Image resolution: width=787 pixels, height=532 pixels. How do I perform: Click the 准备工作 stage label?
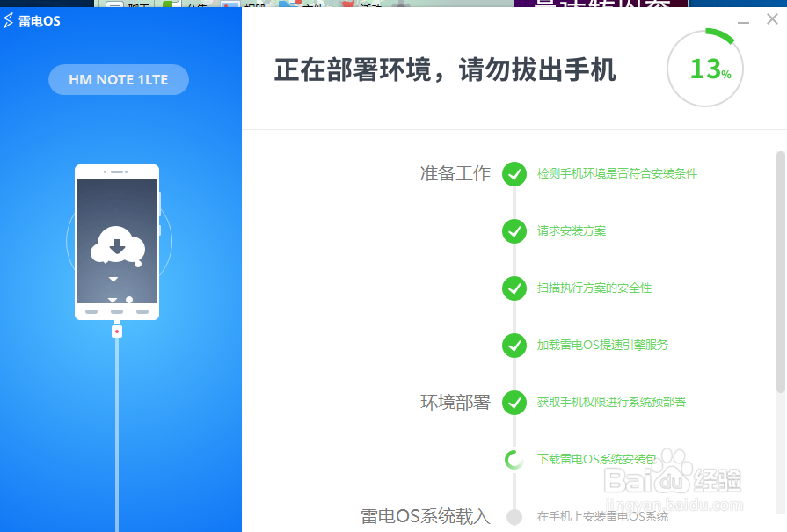tap(455, 173)
